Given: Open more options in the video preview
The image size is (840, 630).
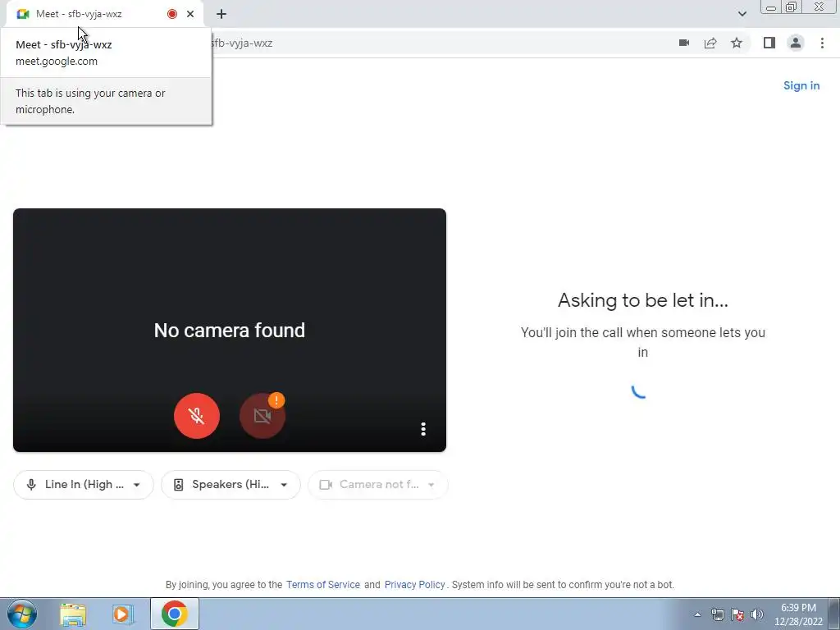Looking at the screenshot, I should pyautogui.click(x=423, y=429).
